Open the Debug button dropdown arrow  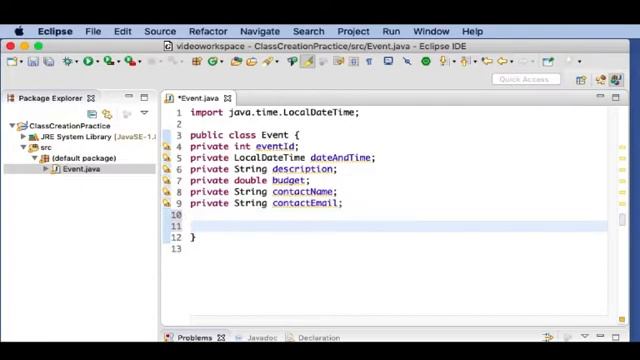[x=76, y=62]
